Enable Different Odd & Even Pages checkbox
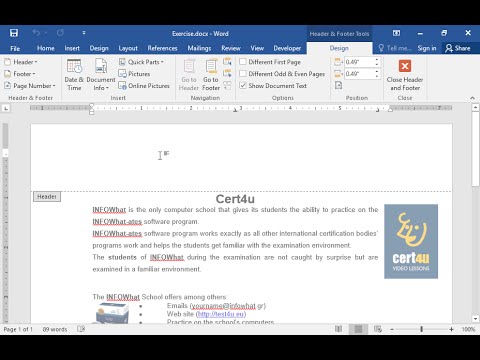Screen dimensions: 480x360 243,74
